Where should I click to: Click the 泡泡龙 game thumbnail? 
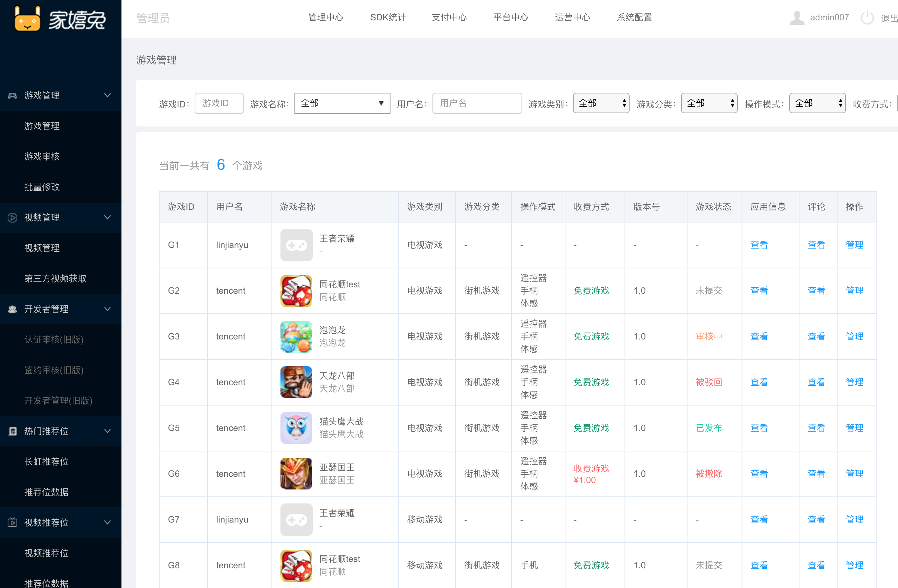click(296, 336)
